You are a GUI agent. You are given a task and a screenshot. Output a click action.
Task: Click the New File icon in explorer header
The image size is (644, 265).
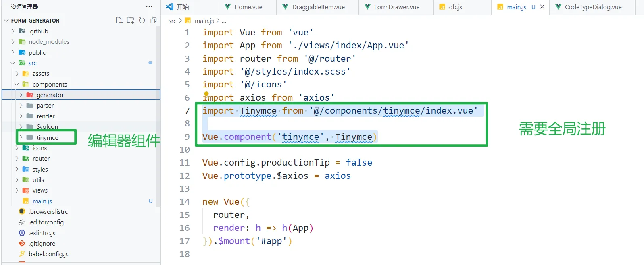[119, 21]
